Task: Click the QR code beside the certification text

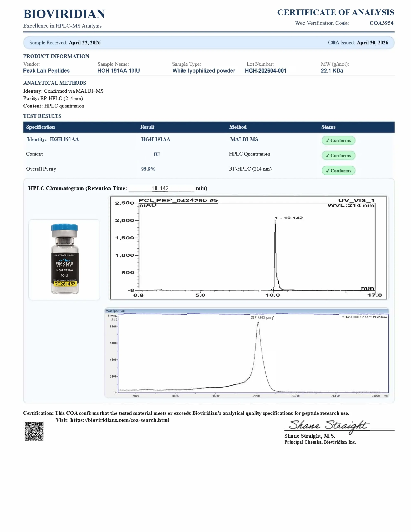Action: [x=34, y=431]
